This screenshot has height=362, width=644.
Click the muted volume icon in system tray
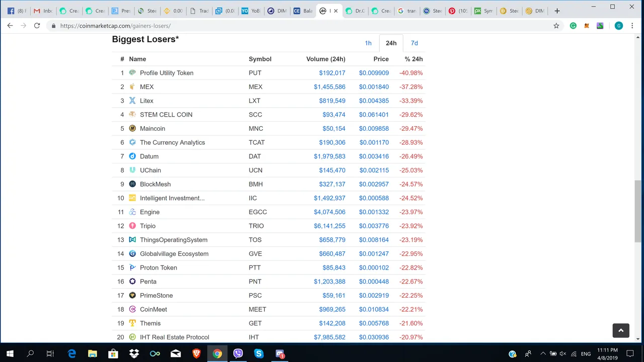pyautogui.click(x=562, y=353)
